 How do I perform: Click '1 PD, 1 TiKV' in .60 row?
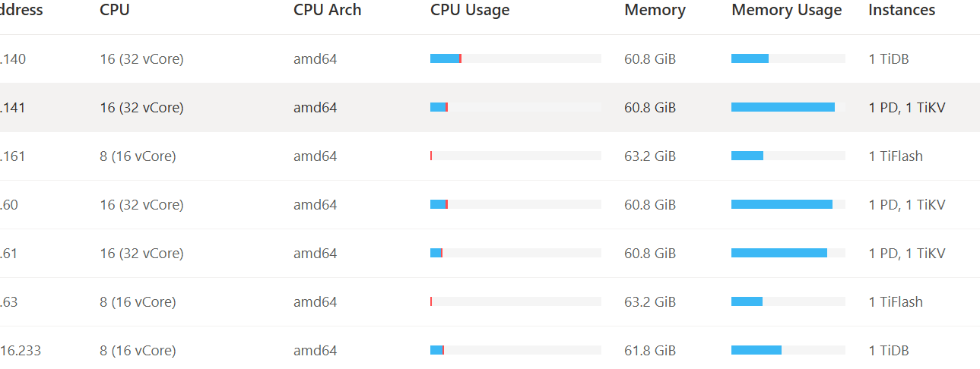coord(906,204)
